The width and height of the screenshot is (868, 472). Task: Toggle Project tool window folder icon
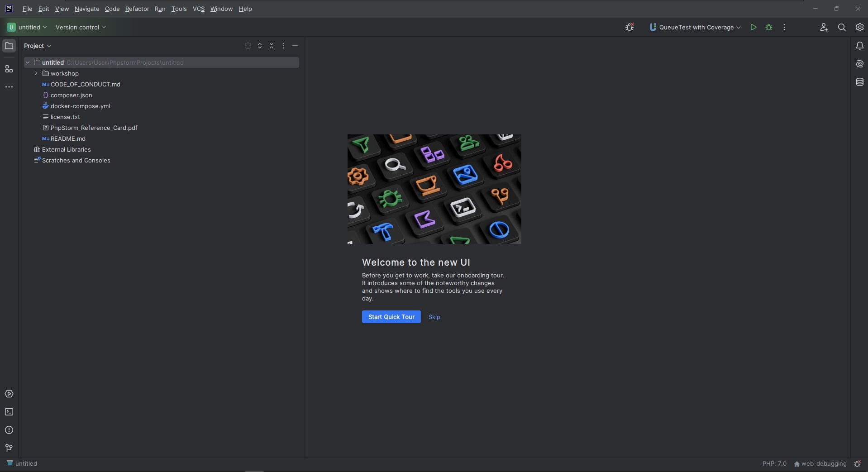[9, 46]
